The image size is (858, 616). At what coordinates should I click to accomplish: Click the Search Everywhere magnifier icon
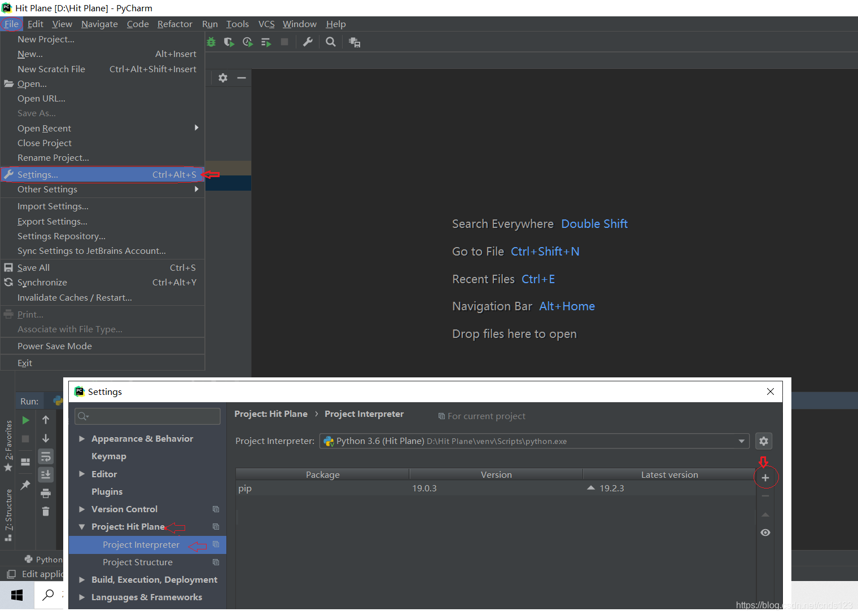(331, 42)
